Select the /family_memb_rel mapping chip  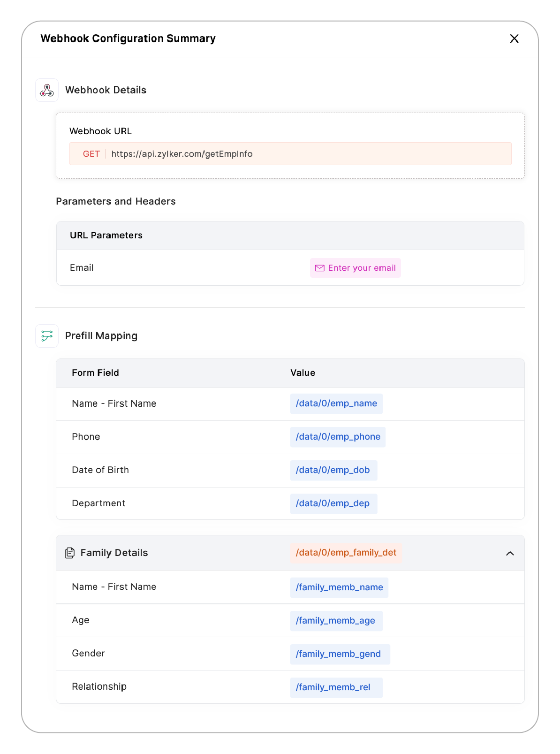tap(336, 687)
